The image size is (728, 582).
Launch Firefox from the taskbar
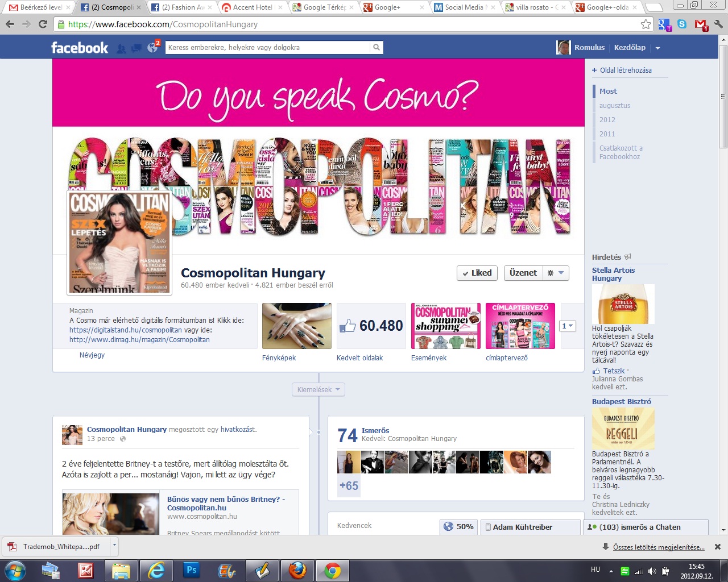pos(297,570)
